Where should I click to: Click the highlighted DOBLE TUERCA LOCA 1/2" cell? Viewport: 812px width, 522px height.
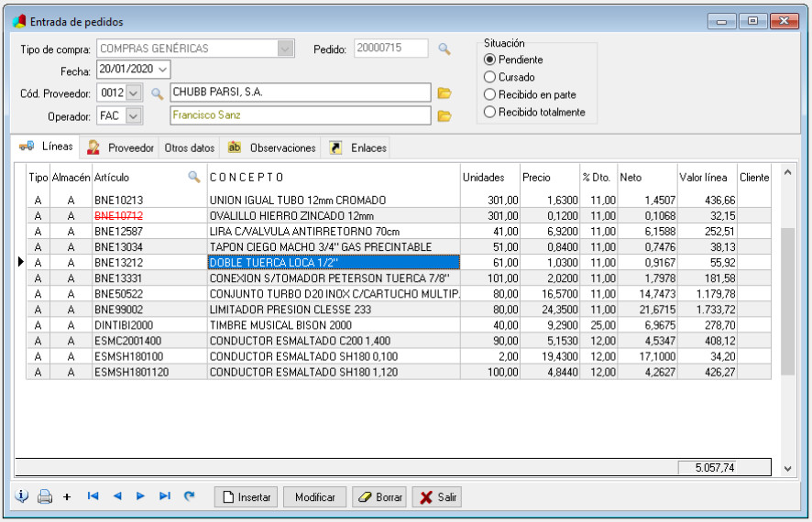point(334,262)
